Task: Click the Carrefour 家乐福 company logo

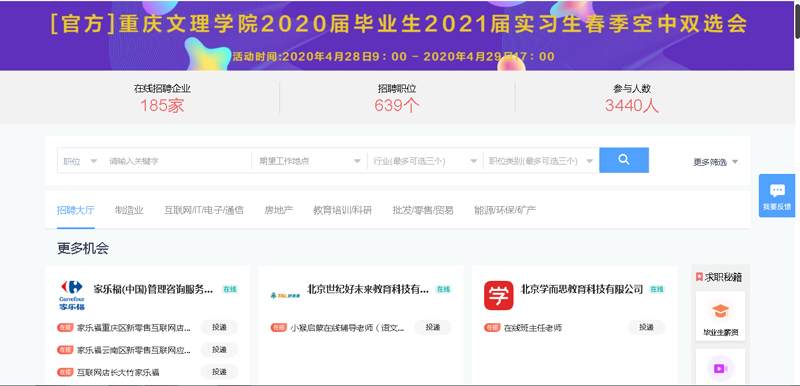Action: [x=72, y=295]
